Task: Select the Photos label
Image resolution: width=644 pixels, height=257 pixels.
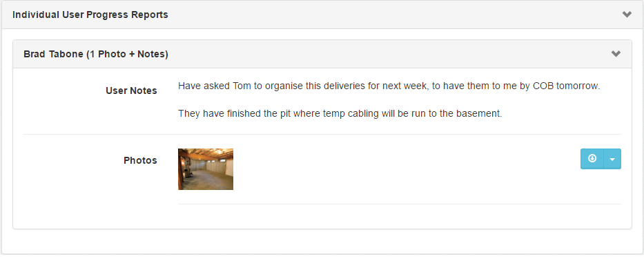Action: pyautogui.click(x=140, y=160)
